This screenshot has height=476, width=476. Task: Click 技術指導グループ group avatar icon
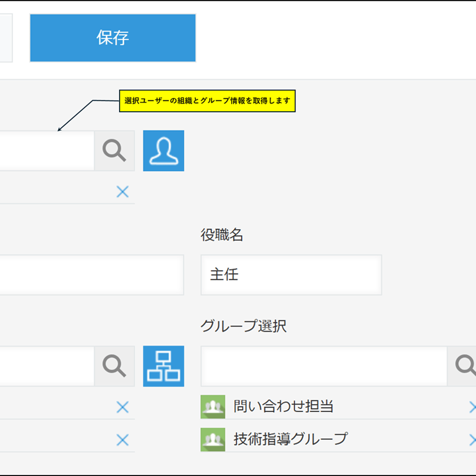point(213,440)
